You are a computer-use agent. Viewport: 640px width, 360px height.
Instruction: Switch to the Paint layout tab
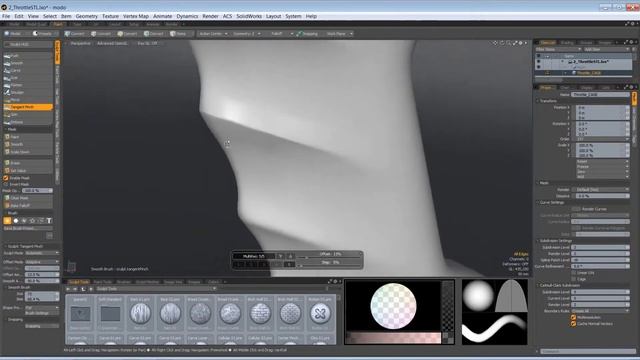pos(58,24)
